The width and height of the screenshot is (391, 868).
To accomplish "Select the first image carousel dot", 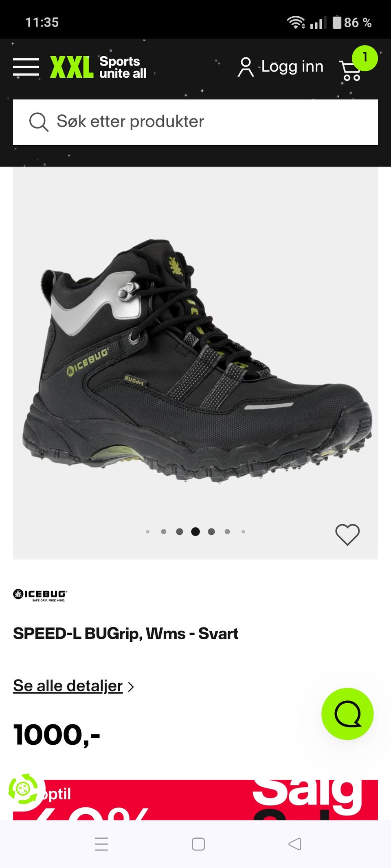I will click(148, 531).
